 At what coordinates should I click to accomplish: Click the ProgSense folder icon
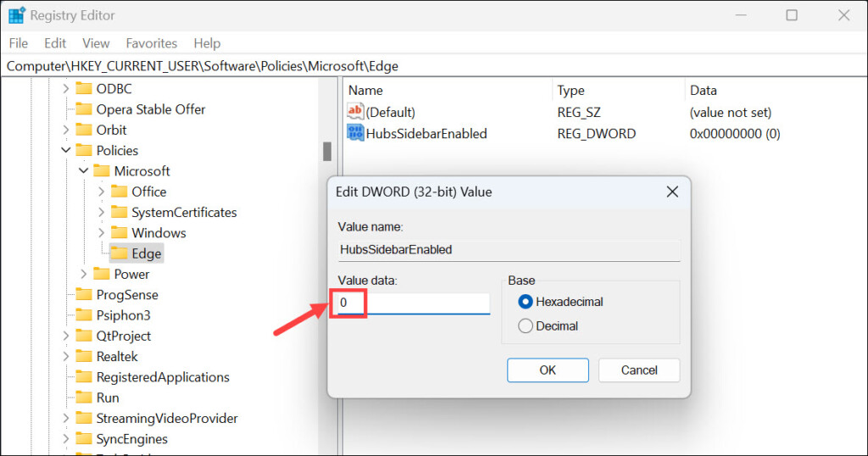84,294
